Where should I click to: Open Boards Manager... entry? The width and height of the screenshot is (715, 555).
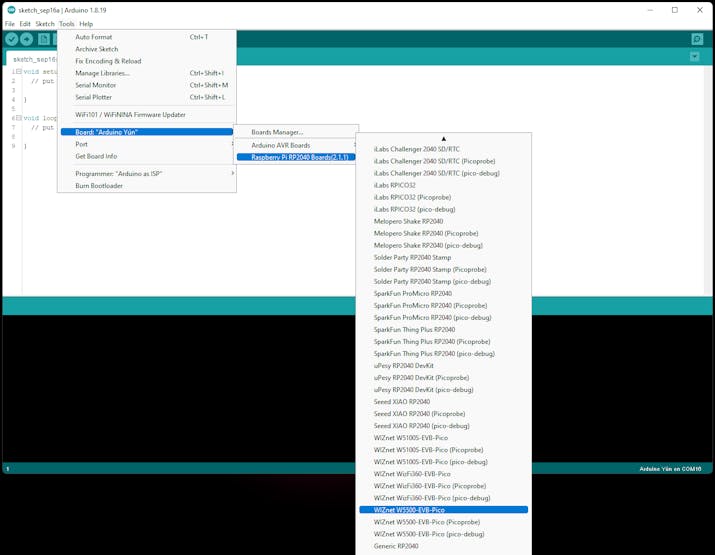tap(295, 132)
